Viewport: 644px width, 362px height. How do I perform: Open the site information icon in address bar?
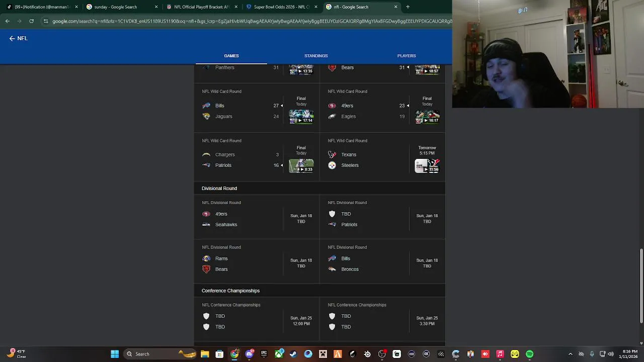pos(46,21)
